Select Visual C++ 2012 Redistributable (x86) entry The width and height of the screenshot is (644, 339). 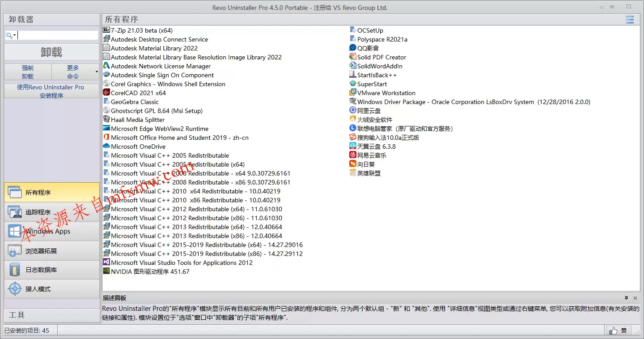click(197, 218)
